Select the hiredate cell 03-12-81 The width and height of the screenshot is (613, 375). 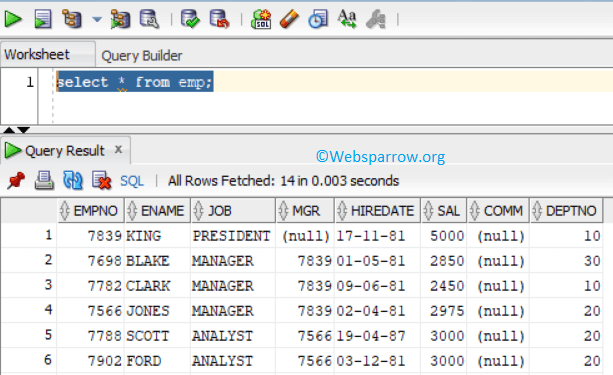point(378,361)
